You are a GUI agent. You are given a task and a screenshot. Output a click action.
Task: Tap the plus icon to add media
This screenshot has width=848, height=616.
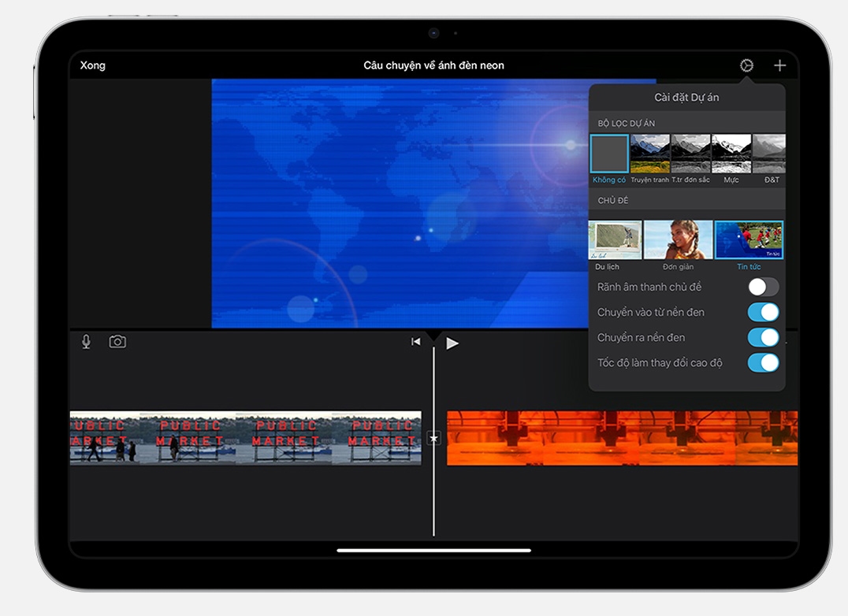[779, 65]
